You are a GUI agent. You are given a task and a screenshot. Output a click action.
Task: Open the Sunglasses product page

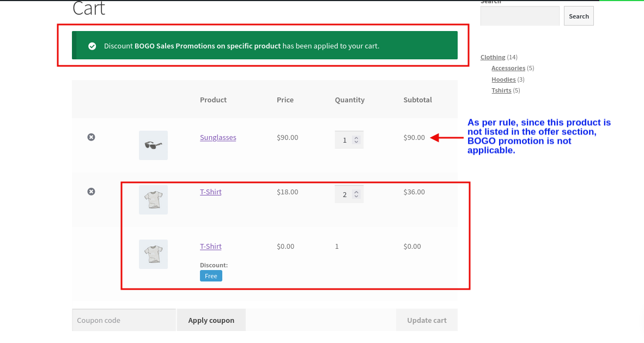click(218, 137)
